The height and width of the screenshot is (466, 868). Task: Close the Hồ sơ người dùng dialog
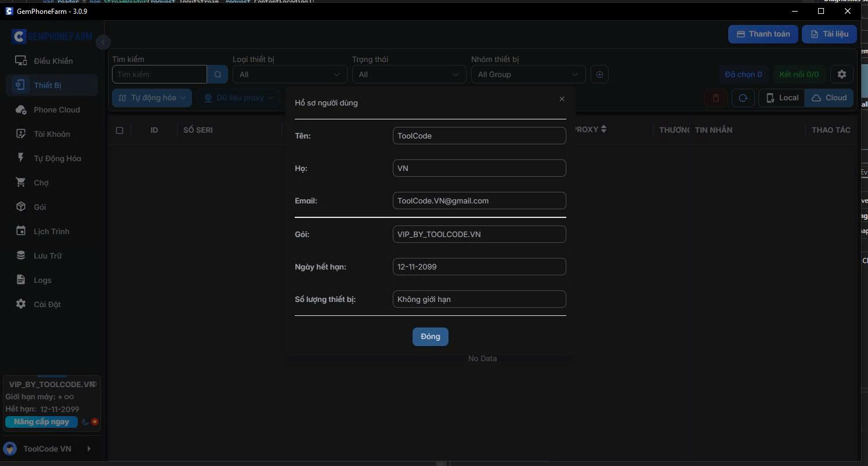(x=562, y=99)
